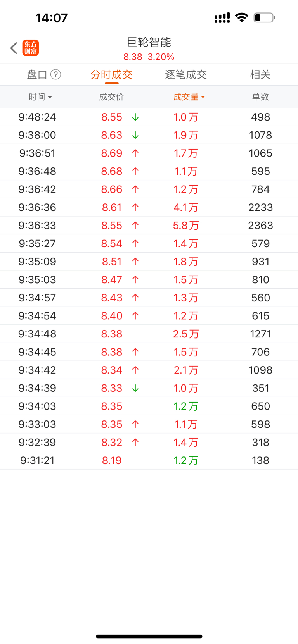Switch to the 盘口 tab
This screenshot has width=298, height=644.
[x=37, y=74]
